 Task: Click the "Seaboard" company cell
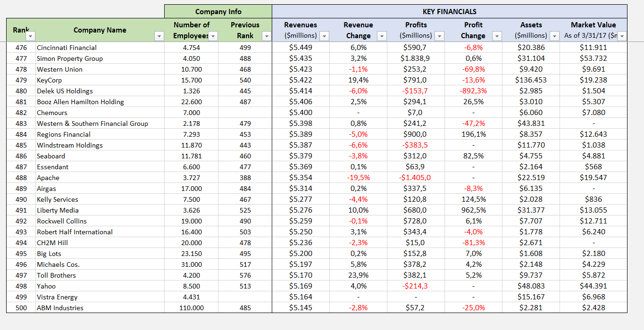coord(100,156)
